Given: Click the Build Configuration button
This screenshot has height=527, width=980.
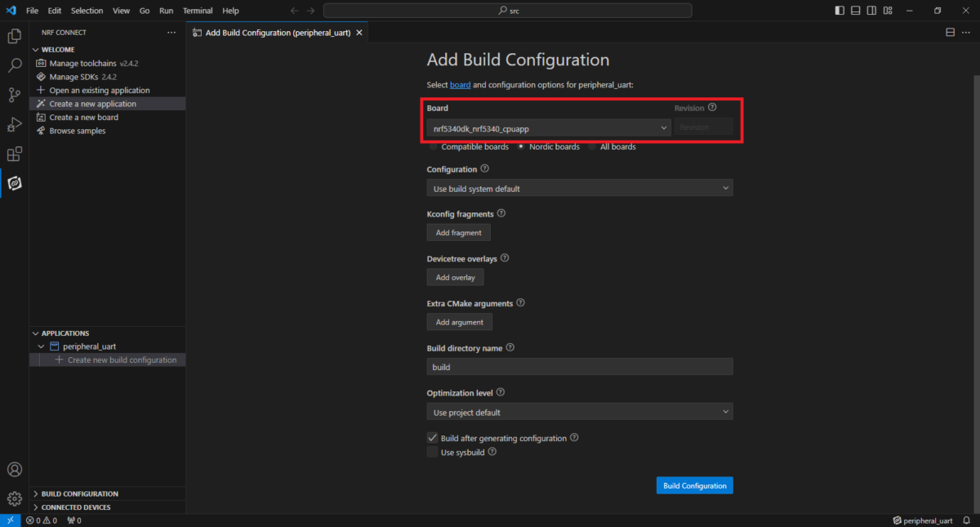Looking at the screenshot, I should (695, 485).
